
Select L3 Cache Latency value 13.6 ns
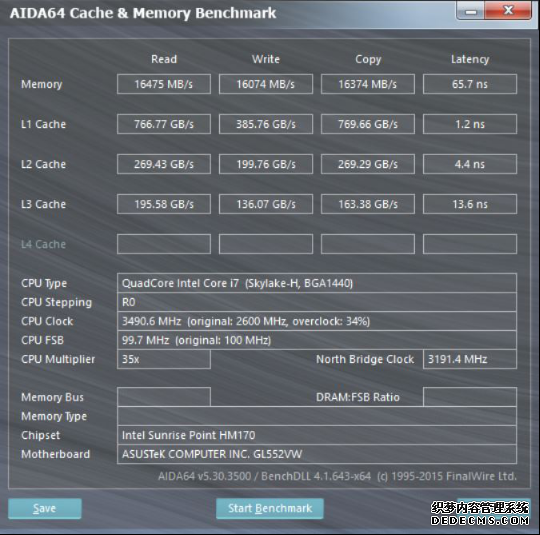(x=470, y=204)
